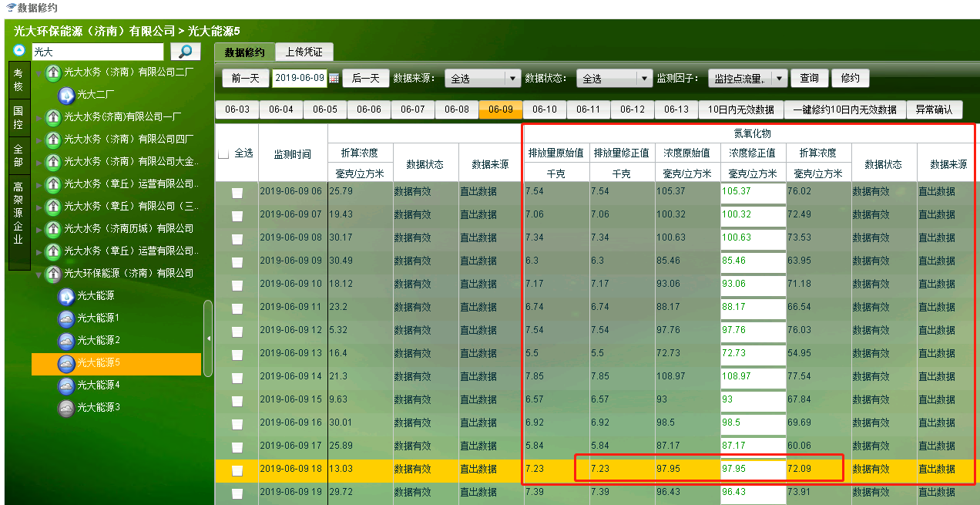Select 光大水务（章丘）有限公司（三 tree item
This screenshot has height=505, width=980.
pos(132,207)
